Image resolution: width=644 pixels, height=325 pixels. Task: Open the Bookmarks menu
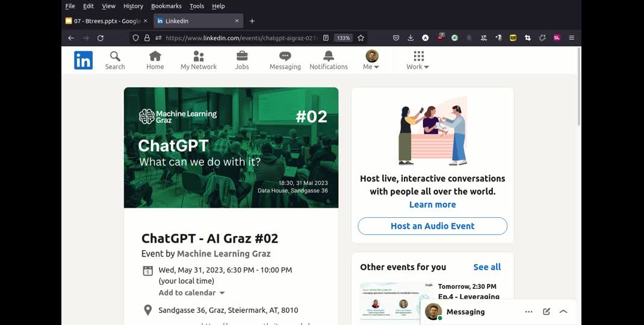click(x=166, y=6)
